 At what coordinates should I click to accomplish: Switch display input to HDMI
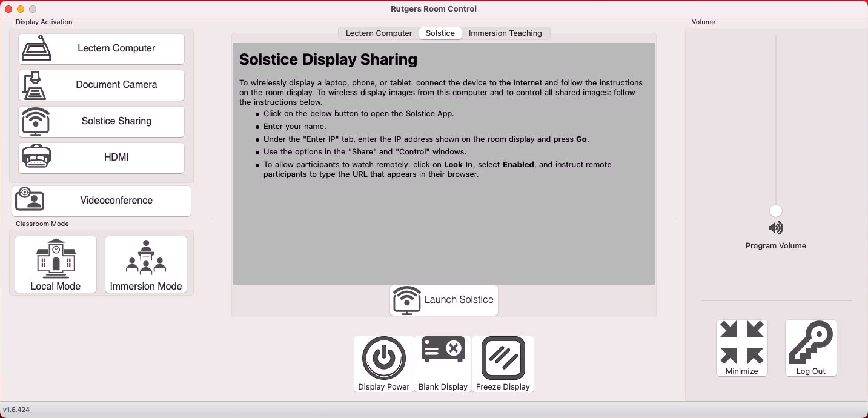(x=101, y=158)
